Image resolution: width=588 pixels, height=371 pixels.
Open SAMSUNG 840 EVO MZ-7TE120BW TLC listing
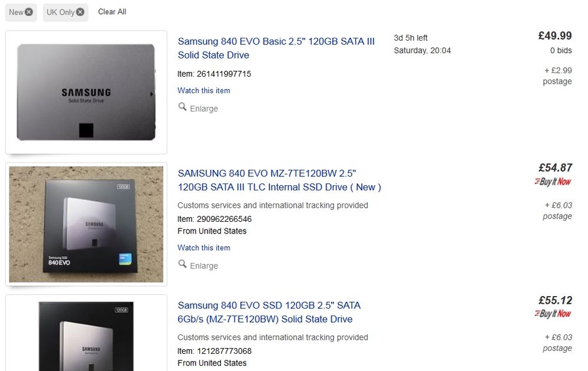tap(279, 180)
